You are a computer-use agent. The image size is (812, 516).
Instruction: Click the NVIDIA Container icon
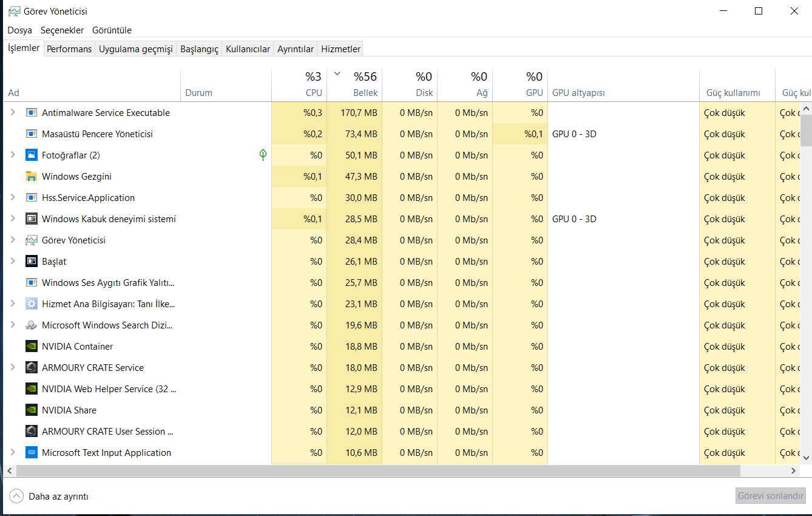point(32,347)
